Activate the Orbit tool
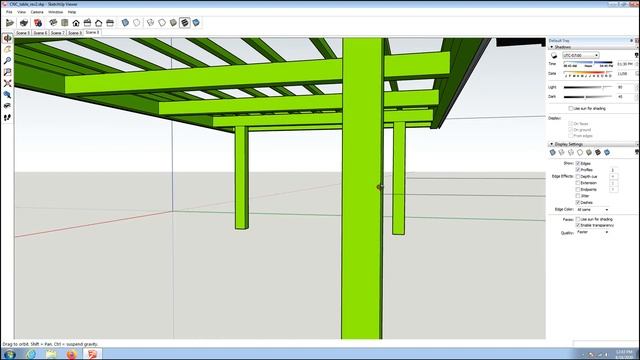This screenshot has height=360, width=640. click(7, 38)
